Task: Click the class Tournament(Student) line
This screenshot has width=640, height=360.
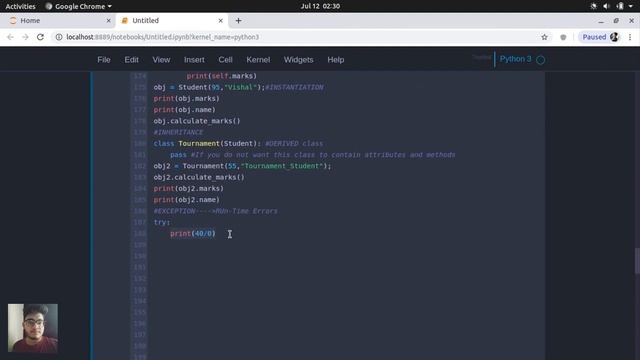Action: (x=238, y=144)
